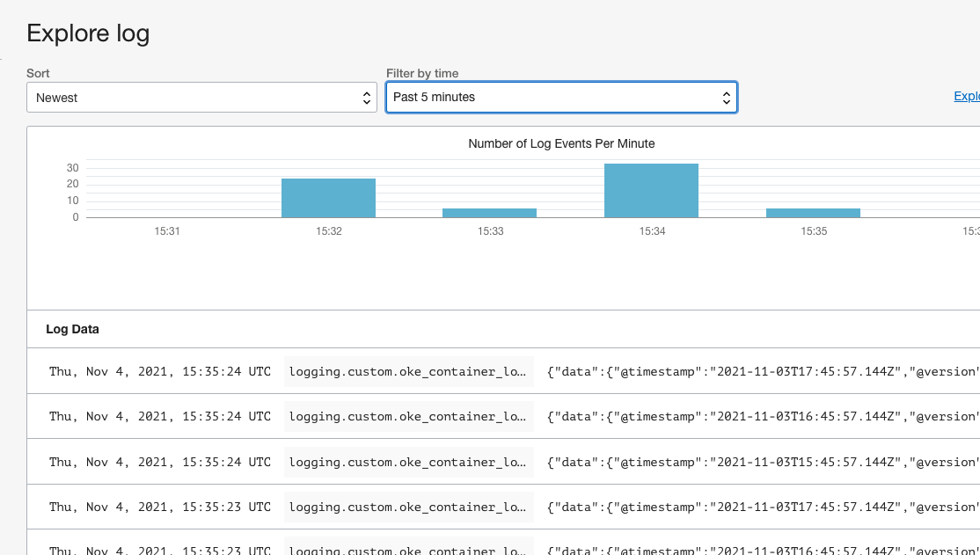The height and width of the screenshot is (555, 980).
Task: Open the Sort dropdown
Action: 202,97
